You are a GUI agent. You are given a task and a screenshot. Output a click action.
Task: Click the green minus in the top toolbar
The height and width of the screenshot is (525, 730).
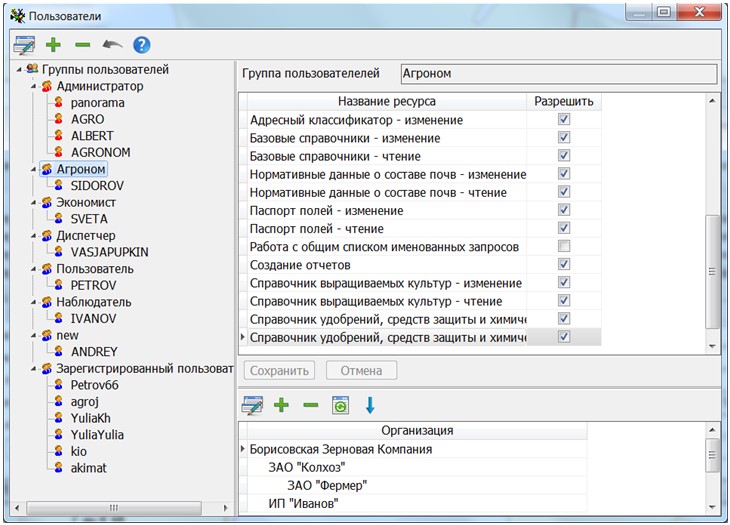point(82,45)
